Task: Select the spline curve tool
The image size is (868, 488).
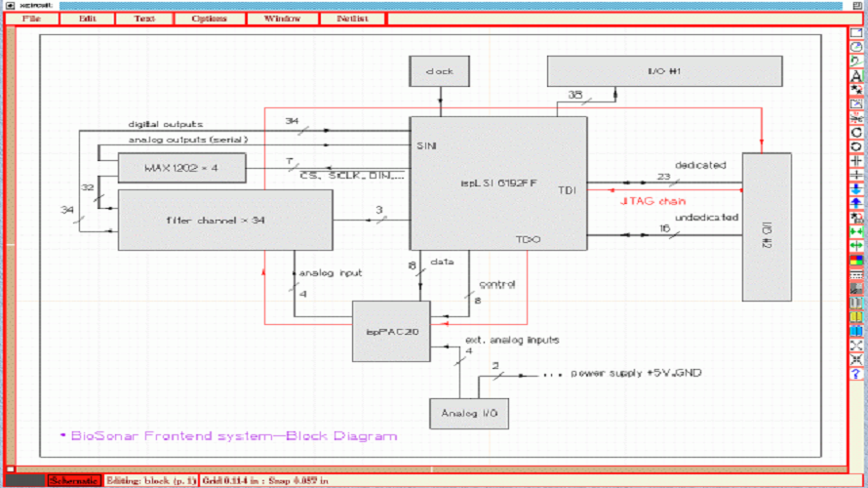Action: 856,61
